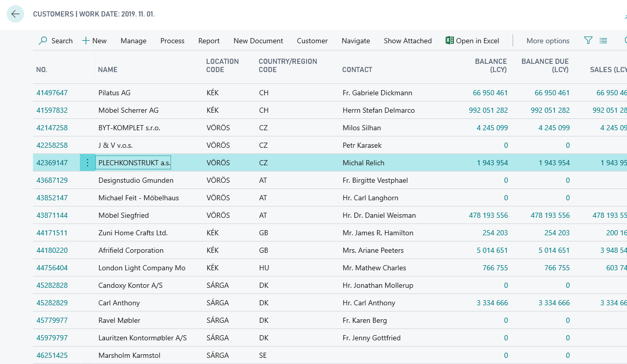627x364 pixels.
Task: Click Zuni Home Crafts balance 254 203
Action: click(495, 233)
